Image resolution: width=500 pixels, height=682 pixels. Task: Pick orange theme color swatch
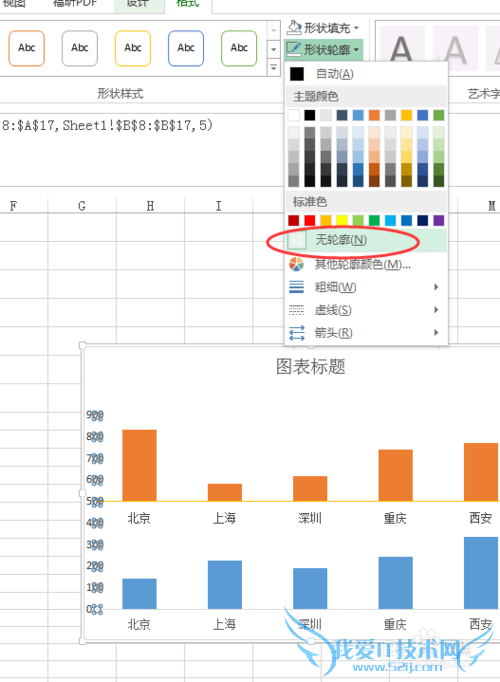(374, 115)
